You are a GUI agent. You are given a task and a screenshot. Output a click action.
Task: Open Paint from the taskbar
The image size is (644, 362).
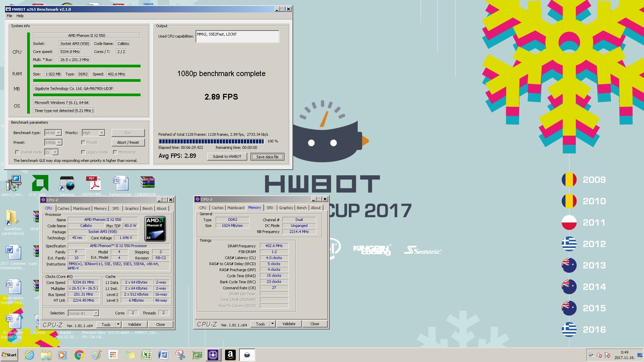[x=96, y=355]
